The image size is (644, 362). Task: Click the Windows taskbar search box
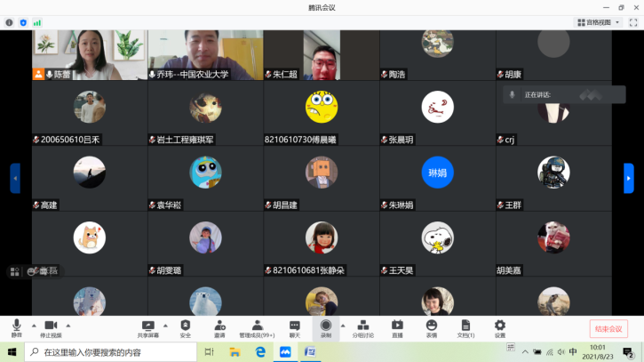pyautogui.click(x=107, y=352)
